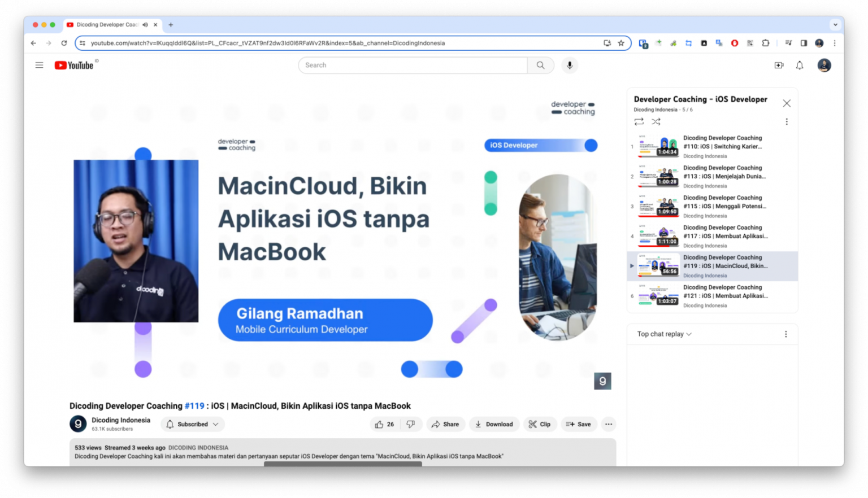Screen dimensions: 868x498
Task: Like the video with the thumbs up
Action: (380, 424)
